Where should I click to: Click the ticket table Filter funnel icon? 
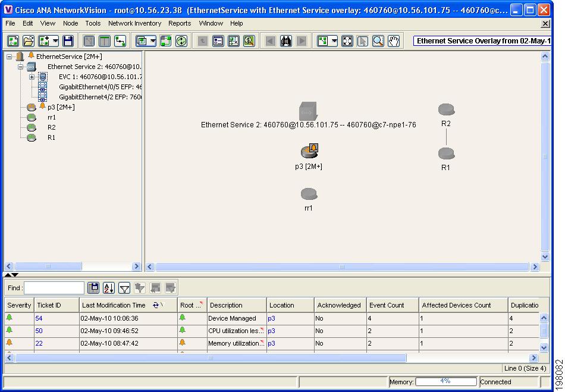tap(124, 288)
